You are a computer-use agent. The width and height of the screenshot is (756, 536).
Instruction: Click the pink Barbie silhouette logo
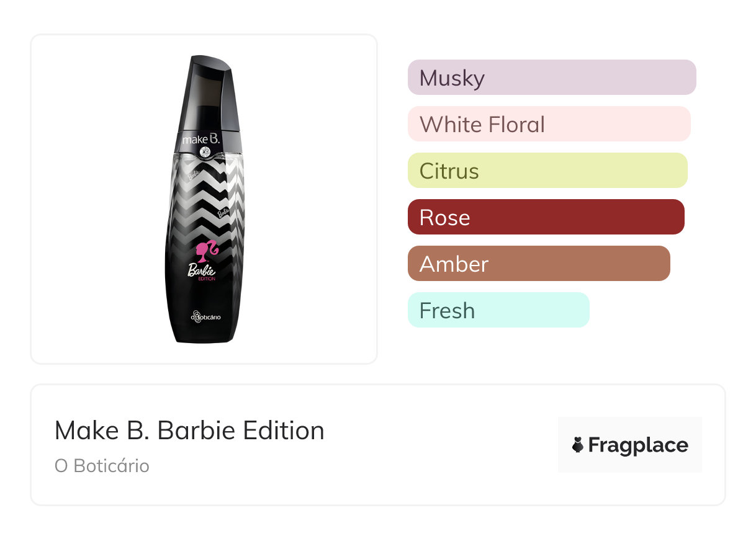[x=207, y=249]
